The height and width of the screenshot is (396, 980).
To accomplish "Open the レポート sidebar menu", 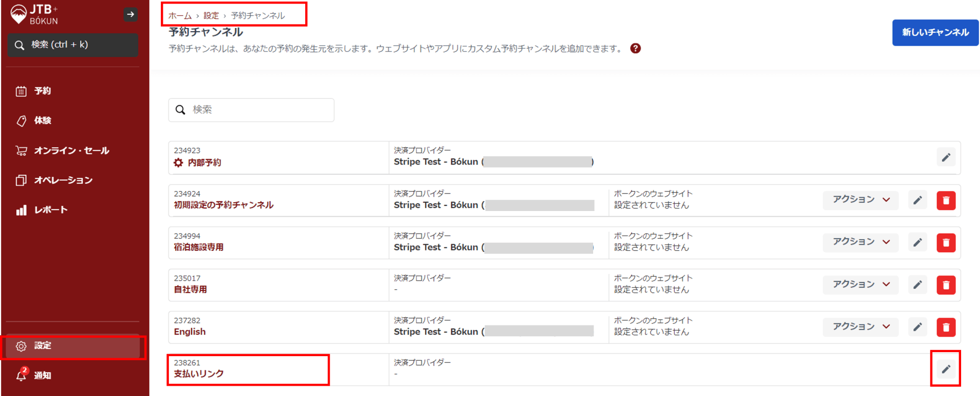I will click(x=51, y=210).
